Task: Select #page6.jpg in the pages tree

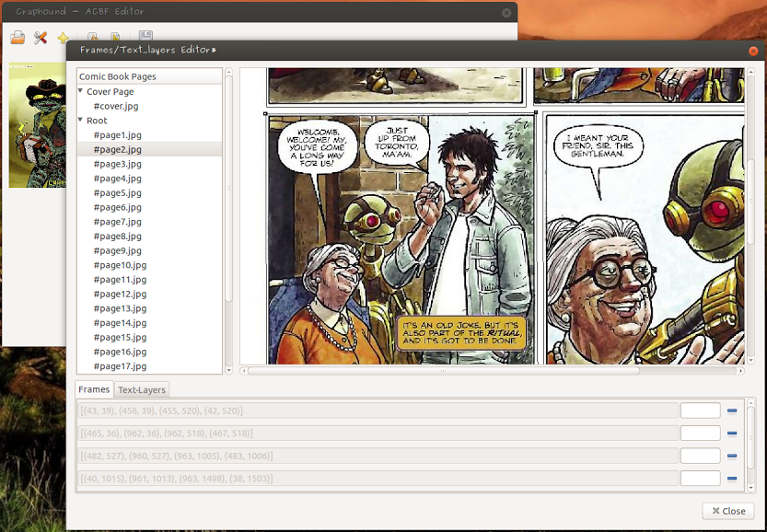Action: [x=118, y=207]
